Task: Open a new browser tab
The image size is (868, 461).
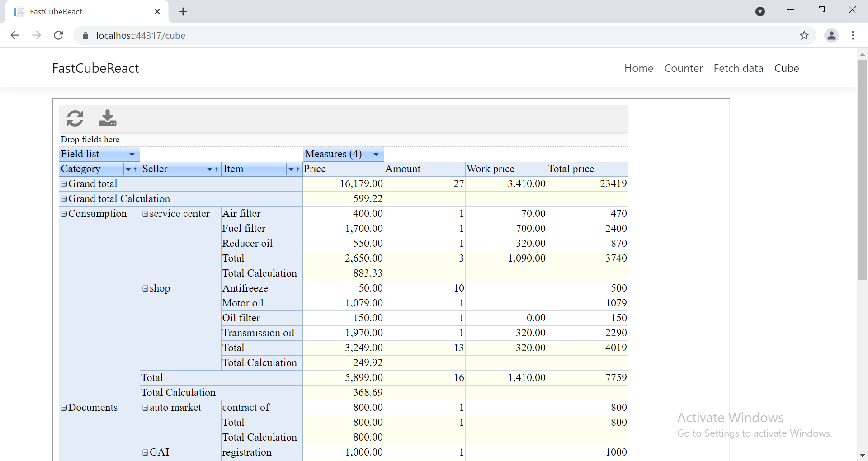Action: pos(183,12)
